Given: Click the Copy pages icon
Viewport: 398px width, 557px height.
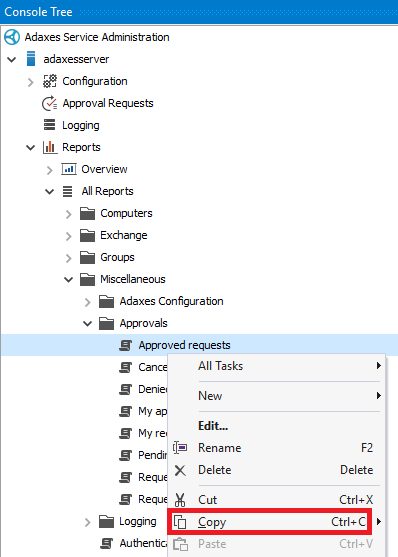Looking at the screenshot, I should pos(180,522).
